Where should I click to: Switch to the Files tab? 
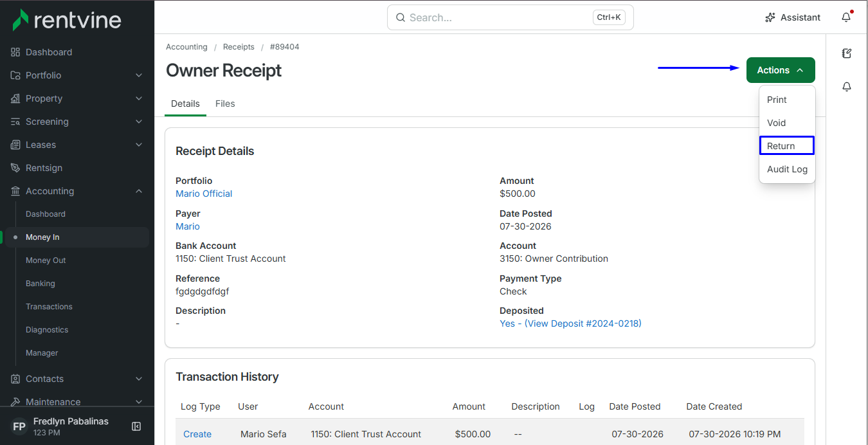[x=225, y=104]
